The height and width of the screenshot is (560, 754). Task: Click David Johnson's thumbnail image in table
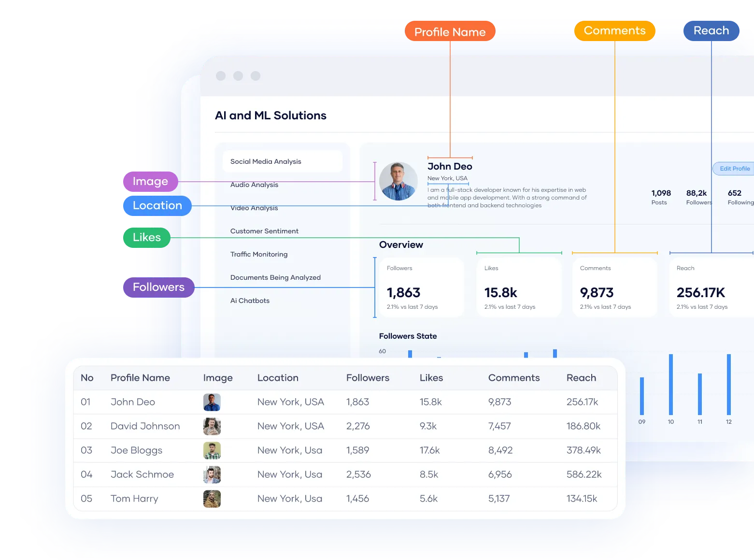click(212, 426)
